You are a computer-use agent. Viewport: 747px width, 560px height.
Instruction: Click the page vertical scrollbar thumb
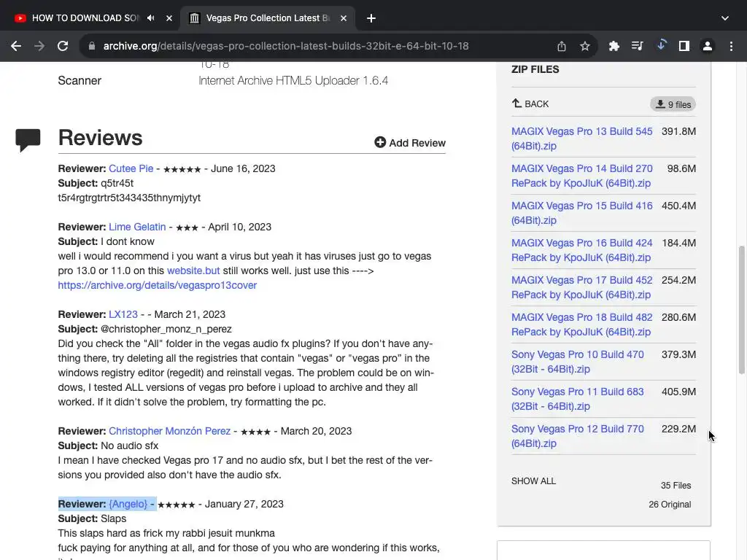point(741,309)
